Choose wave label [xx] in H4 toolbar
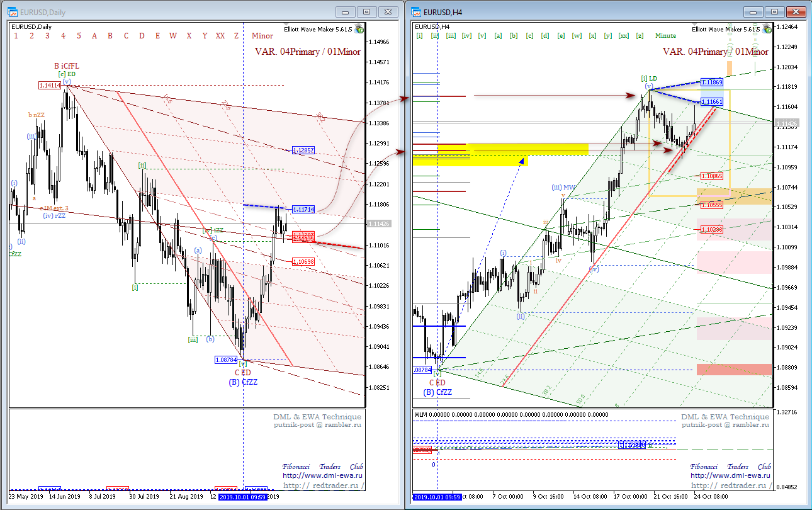Screen dimensions: 812x510 pos(624,36)
